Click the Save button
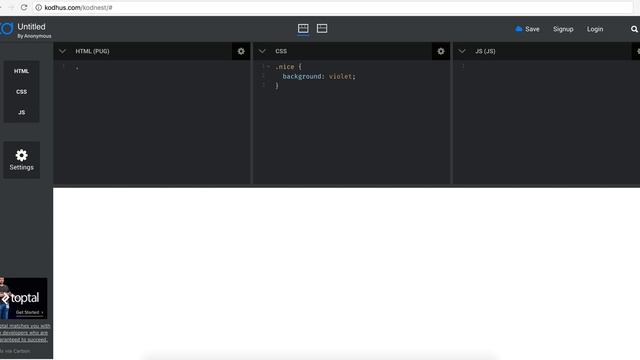Viewport: 640px width, 360px height. [527, 29]
